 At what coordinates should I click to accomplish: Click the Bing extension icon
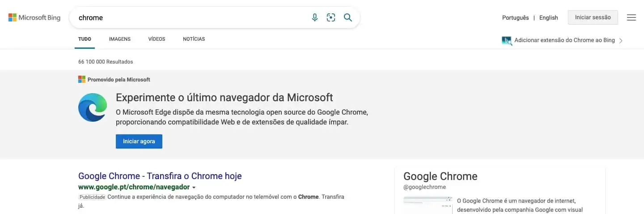(x=507, y=40)
